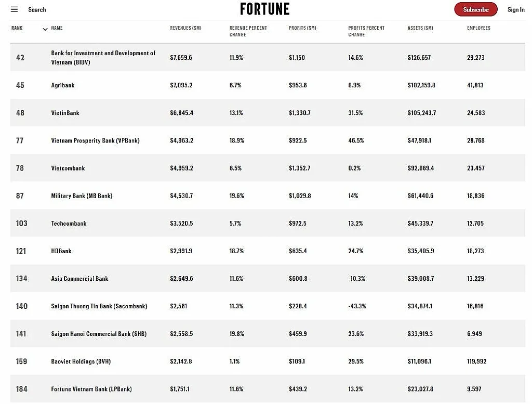Open the Sign In link
Screen dimensions: 532x404
pos(516,9)
